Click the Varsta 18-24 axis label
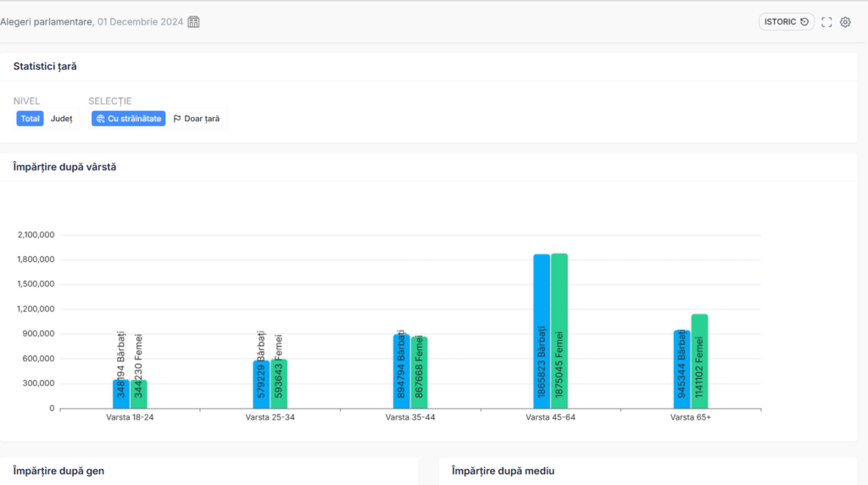This screenshot has height=485, width=868. pyautogui.click(x=130, y=417)
